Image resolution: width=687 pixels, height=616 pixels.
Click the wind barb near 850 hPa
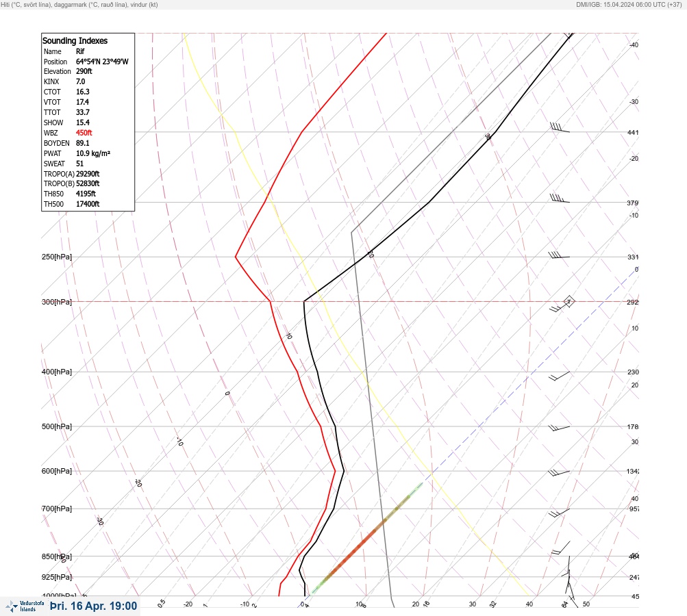coord(560,548)
